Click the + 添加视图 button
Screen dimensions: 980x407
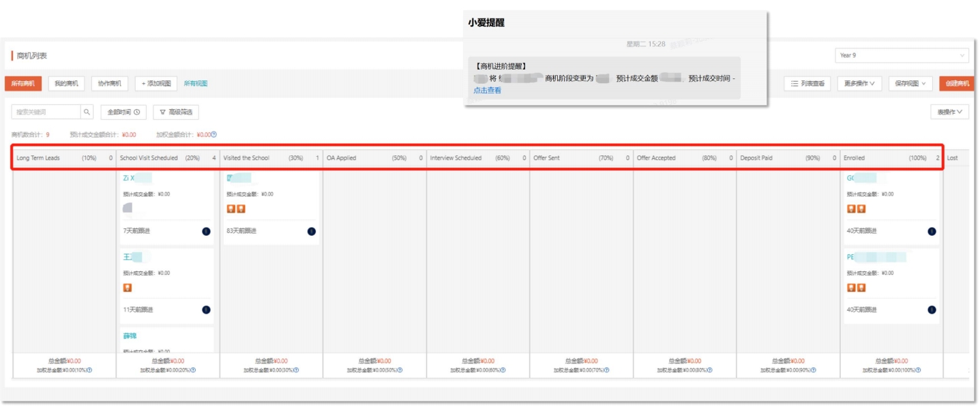pos(156,83)
